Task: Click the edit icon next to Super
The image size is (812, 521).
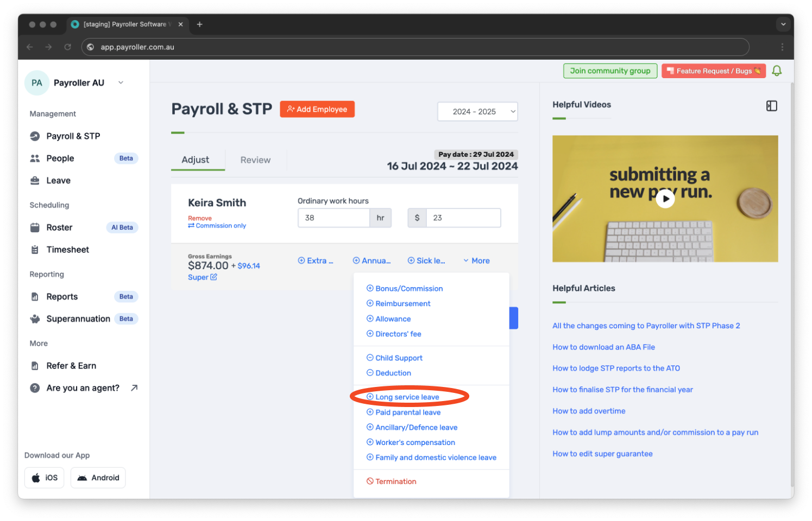Action: point(213,277)
